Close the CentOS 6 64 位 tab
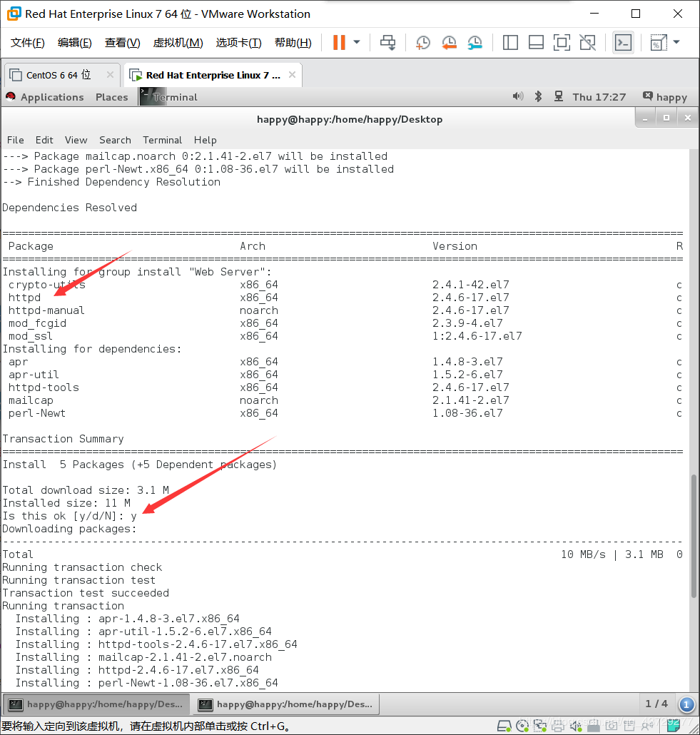 coord(110,74)
